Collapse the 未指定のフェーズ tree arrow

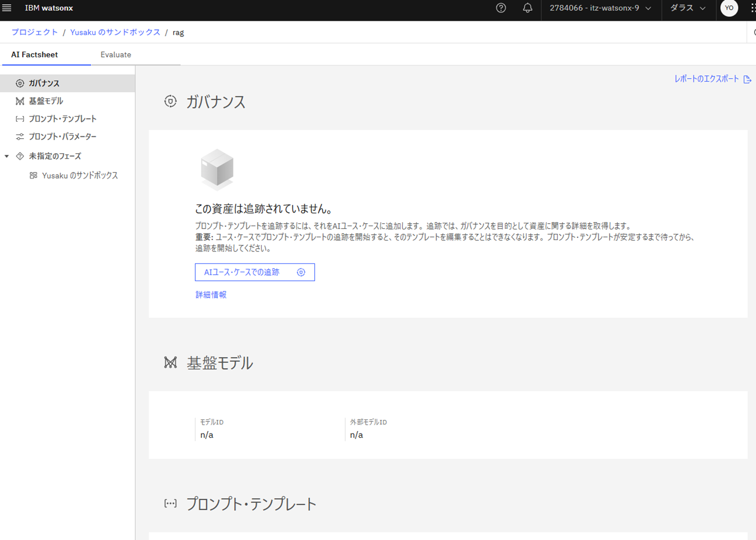7,156
